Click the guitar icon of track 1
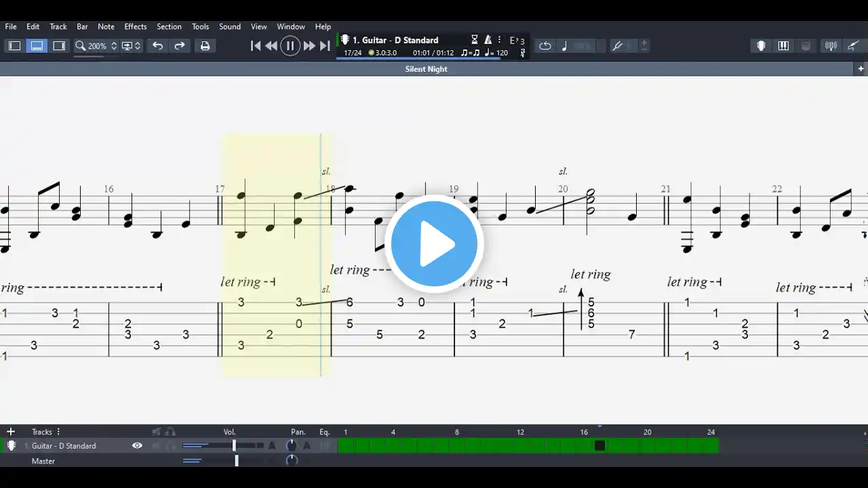The height and width of the screenshot is (488, 868). pyautogui.click(x=12, y=446)
